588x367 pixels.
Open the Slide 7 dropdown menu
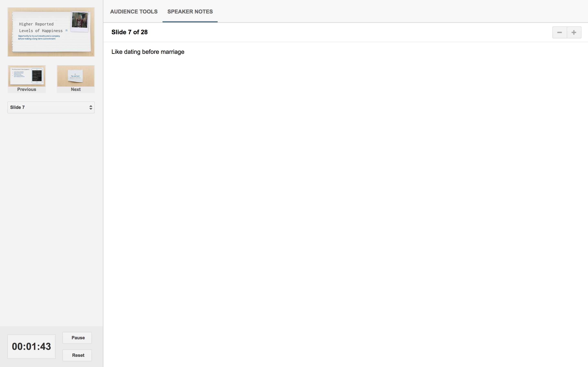click(49, 107)
